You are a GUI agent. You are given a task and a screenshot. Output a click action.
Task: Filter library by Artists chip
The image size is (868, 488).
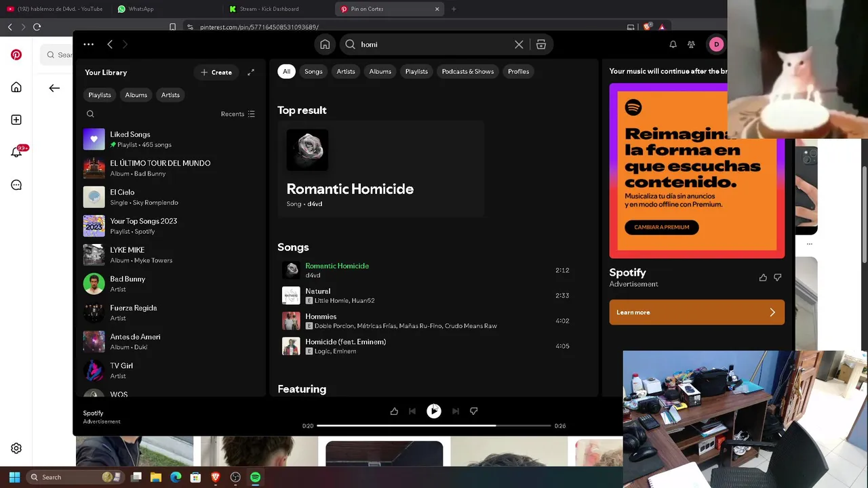(170, 95)
